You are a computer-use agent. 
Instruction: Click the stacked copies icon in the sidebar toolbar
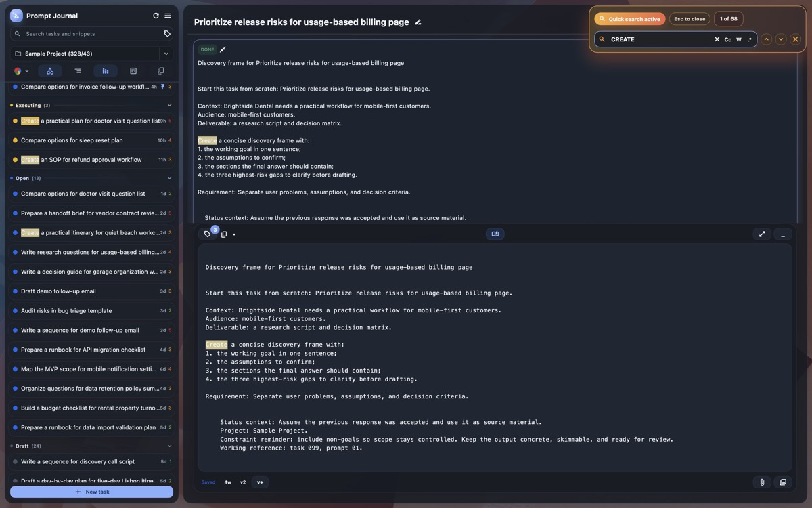click(x=161, y=70)
